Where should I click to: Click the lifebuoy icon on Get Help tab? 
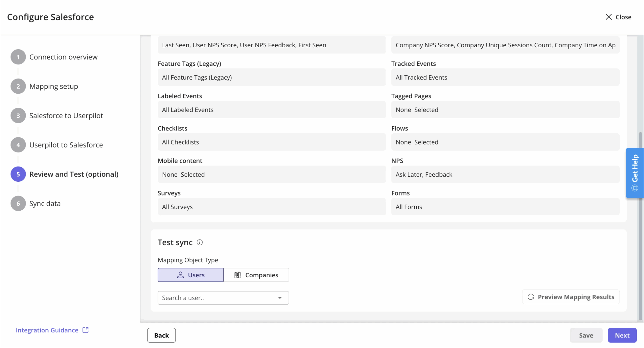[x=635, y=188]
